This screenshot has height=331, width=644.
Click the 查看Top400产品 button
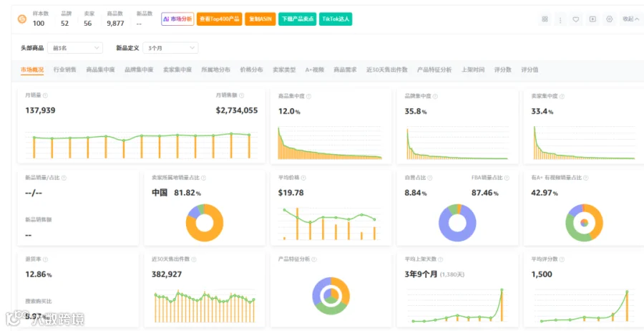click(220, 19)
